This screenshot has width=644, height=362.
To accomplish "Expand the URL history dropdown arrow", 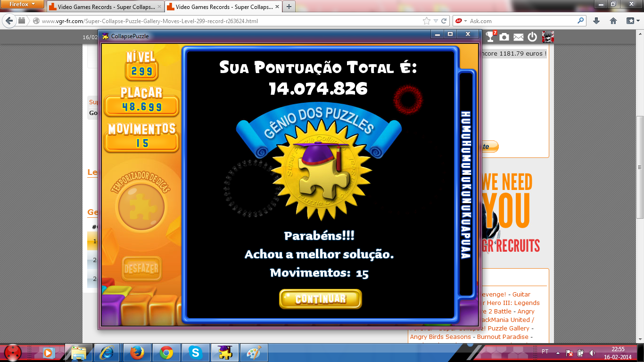I will (x=436, y=21).
